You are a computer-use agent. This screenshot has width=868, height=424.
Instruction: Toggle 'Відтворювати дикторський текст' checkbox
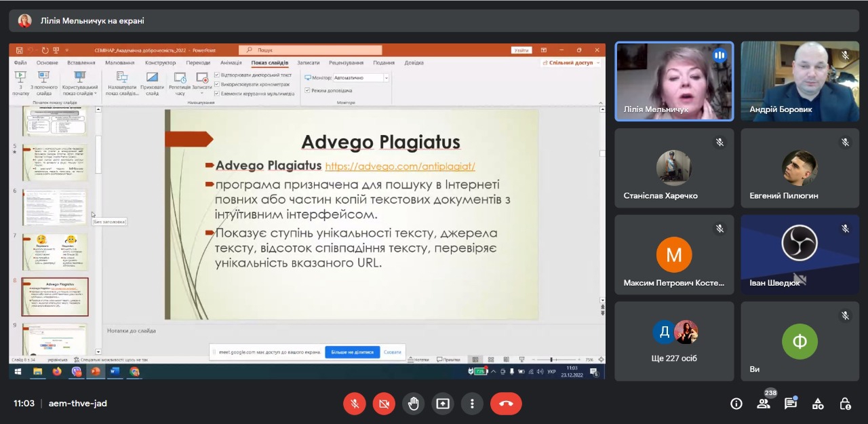pos(217,75)
